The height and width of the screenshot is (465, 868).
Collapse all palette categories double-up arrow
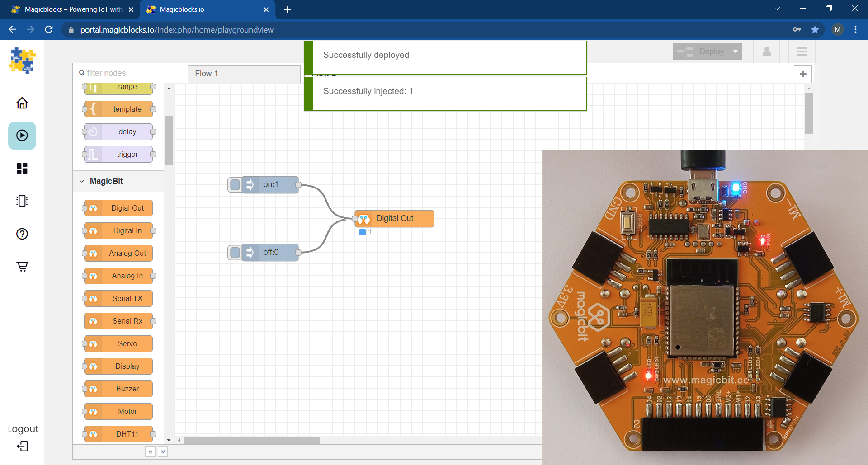click(150, 451)
